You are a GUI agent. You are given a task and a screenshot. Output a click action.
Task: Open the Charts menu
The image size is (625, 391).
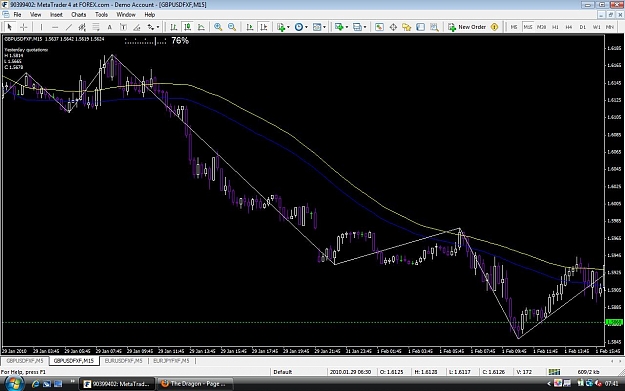point(79,14)
